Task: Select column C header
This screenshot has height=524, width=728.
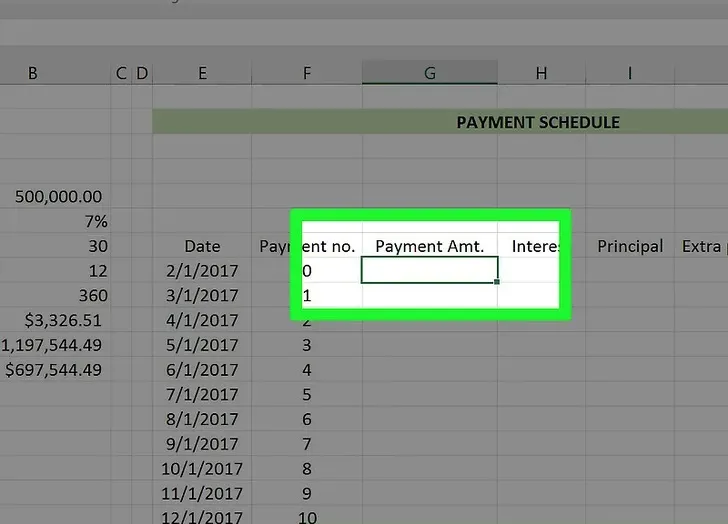Action: 121,73
